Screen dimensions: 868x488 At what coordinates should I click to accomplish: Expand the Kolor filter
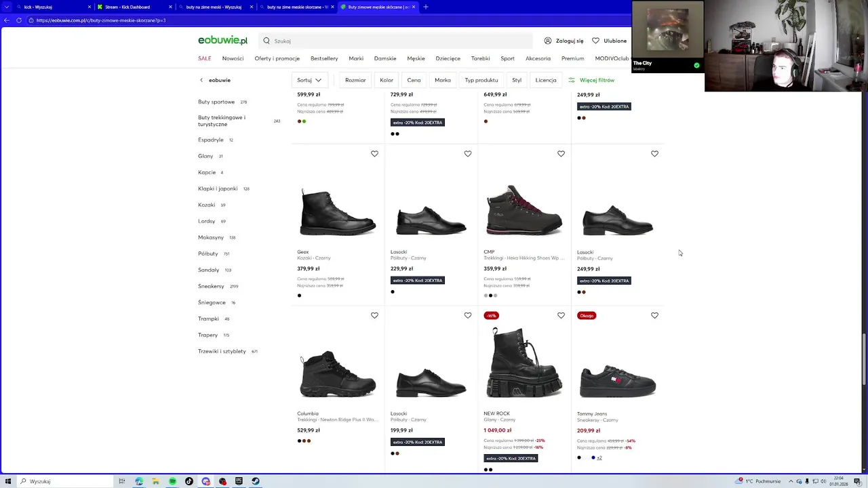[387, 80]
